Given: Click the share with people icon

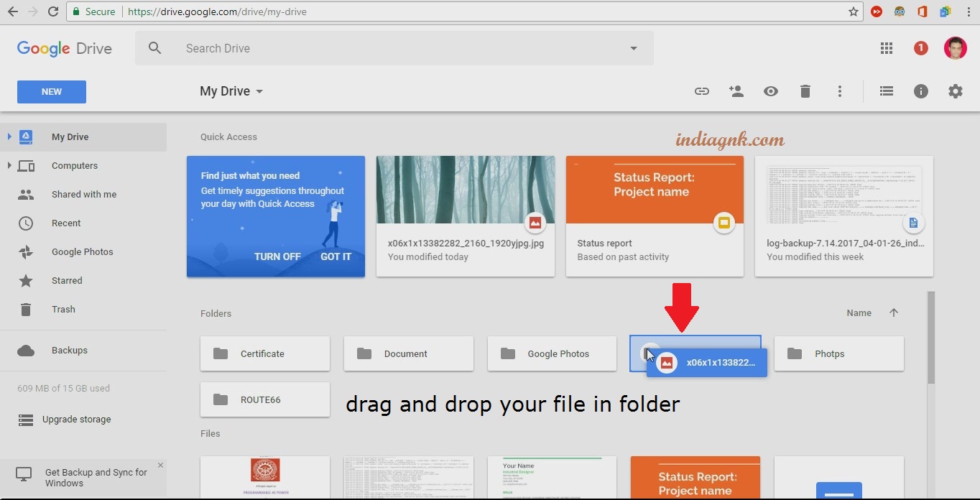Looking at the screenshot, I should (x=736, y=91).
